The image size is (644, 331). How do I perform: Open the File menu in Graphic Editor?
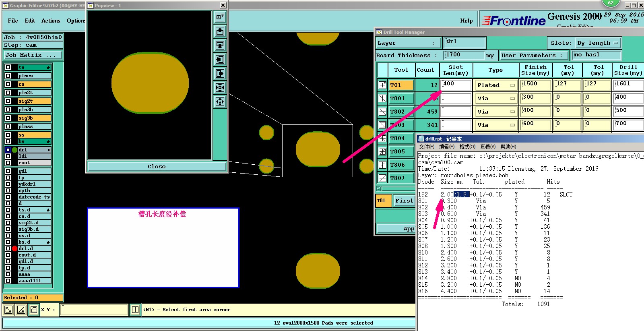click(13, 21)
